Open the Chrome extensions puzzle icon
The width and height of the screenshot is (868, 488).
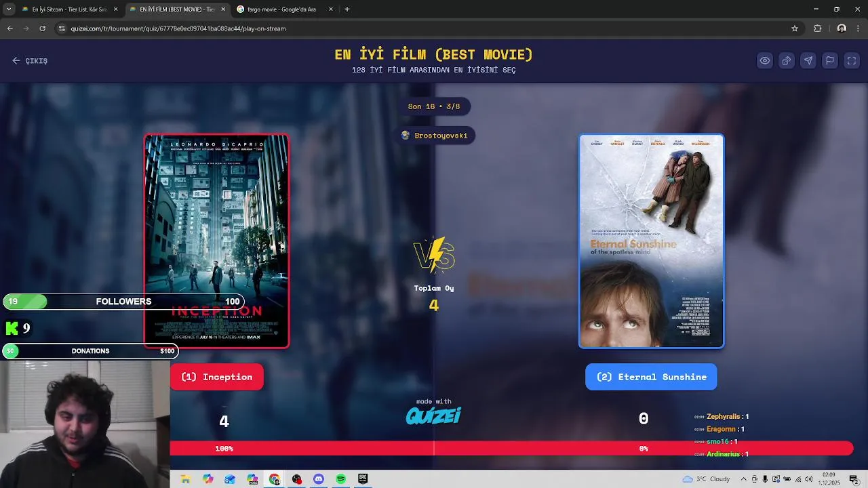pyautogui.click(x=818, y=28)
